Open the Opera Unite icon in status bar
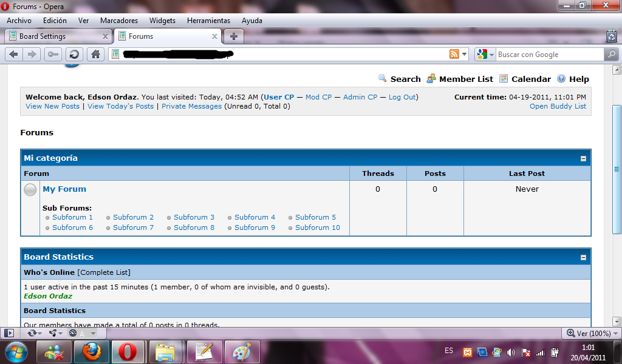Viewport: 622px width, 364px height. tap(53, 333)
